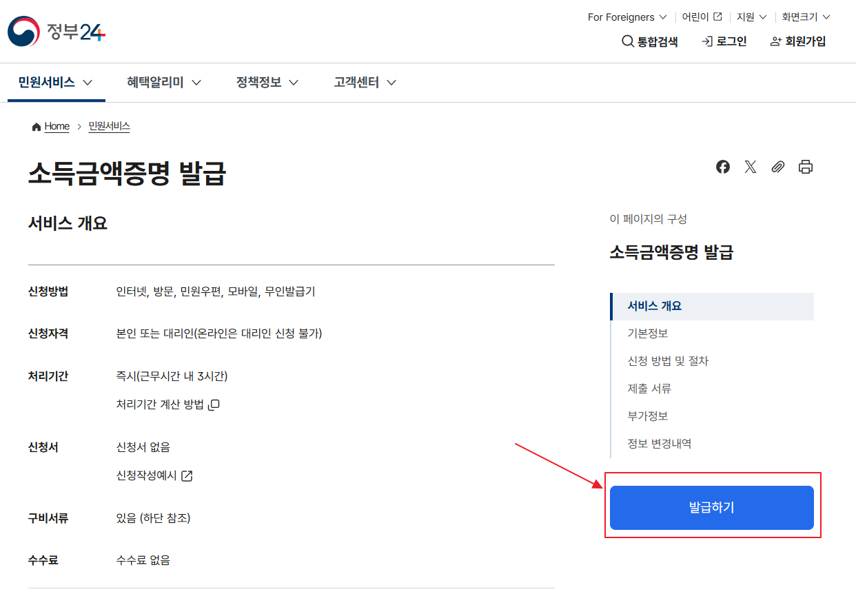Expand the For Foreigners dropdown
This screenshot has width=856, height=616.
click(627, 17)
